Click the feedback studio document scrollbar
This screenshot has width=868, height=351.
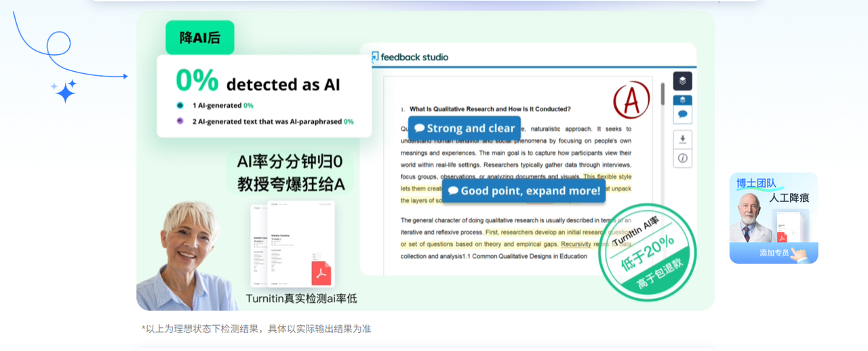pyautogui.click(x=663, y=94)
